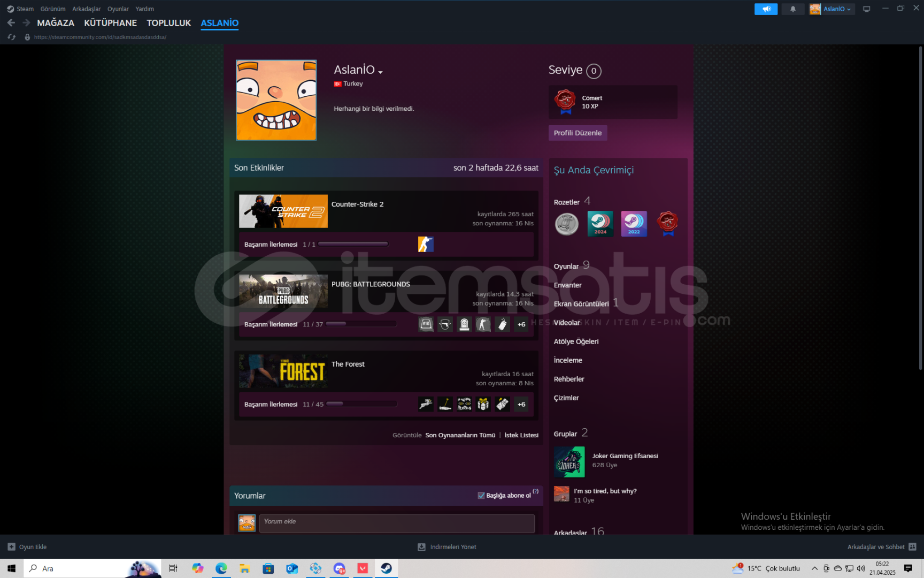Switch to Big Picture mode monitor icon
924x578 pixels.
(x=867, y=9)
